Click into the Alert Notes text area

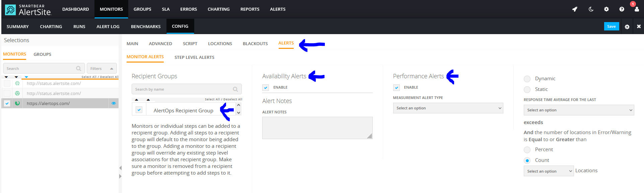[x=317, y=128]
